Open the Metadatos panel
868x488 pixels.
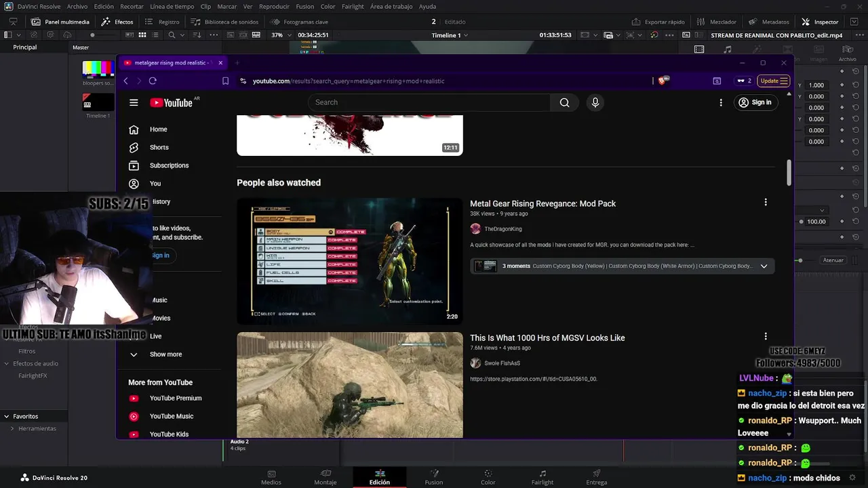click(769, 22)
